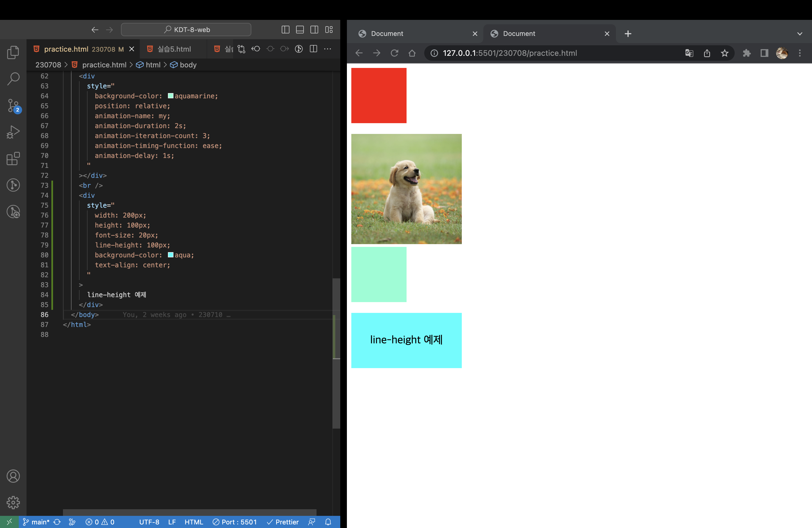Click main* git branch in status bar
This screenshot has height=528, width=812.
click(x=36, y=522)
